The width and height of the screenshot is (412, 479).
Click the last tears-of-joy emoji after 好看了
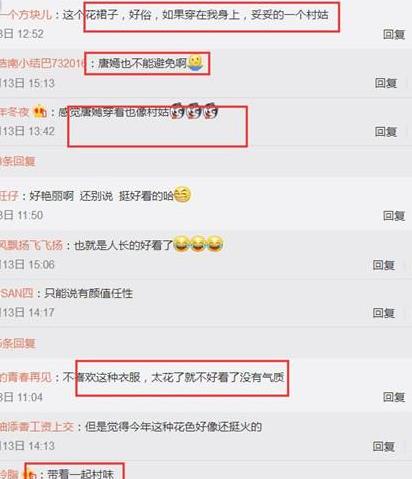[215, 244]
